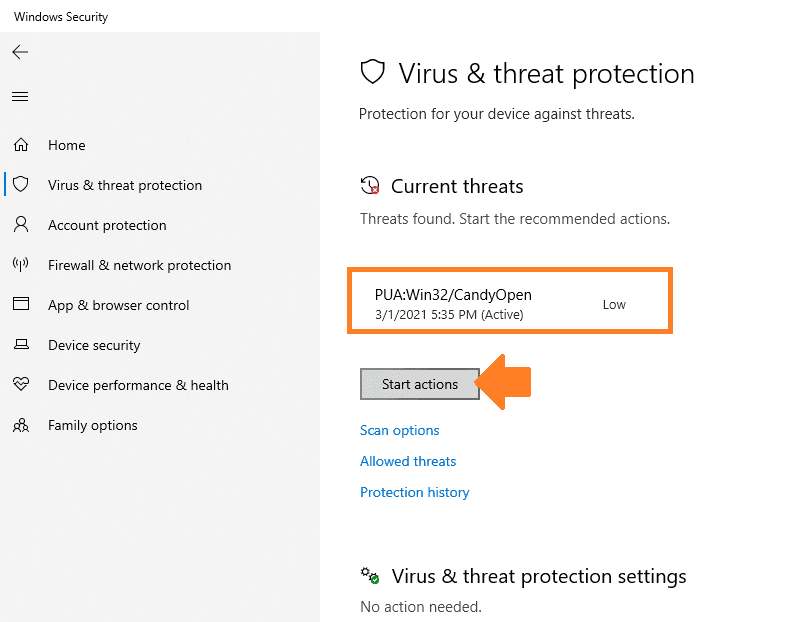The height and width of the screenshot is (622, 790).
Task: Click the App & browser window icon
Action: point(21,304)
